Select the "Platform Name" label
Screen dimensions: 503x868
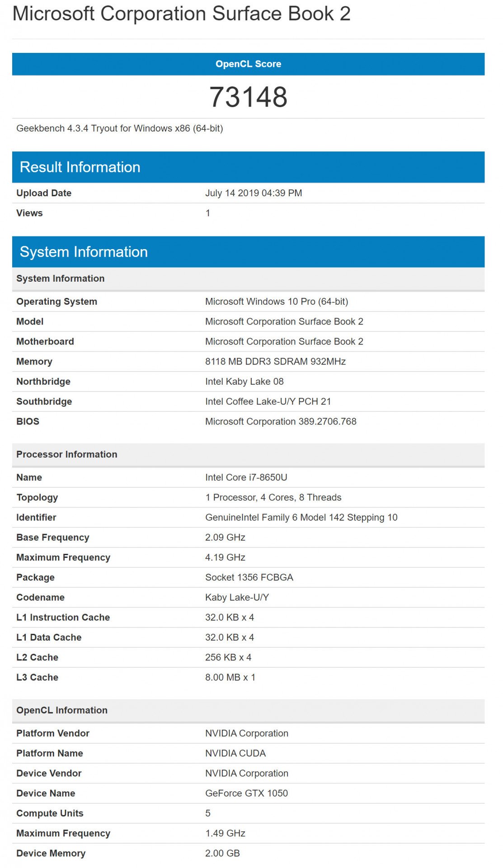pyautogui.click(x=50, y=753)
